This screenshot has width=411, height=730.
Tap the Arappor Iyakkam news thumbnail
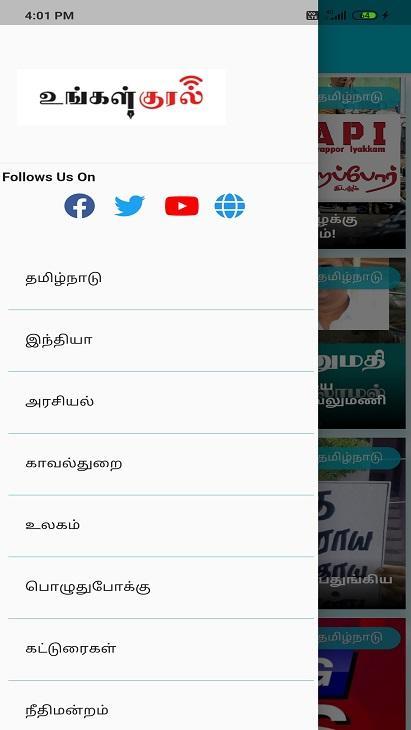[362, 162]
